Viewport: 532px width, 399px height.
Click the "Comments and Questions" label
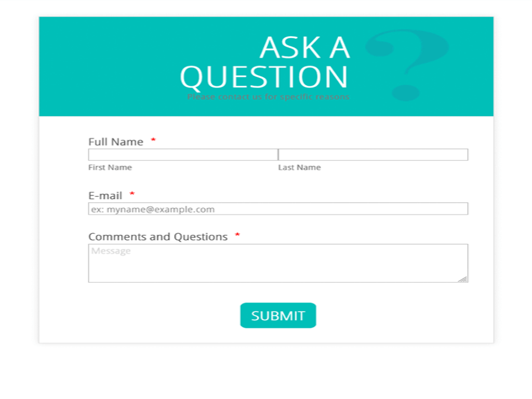[x=158, y=237]
